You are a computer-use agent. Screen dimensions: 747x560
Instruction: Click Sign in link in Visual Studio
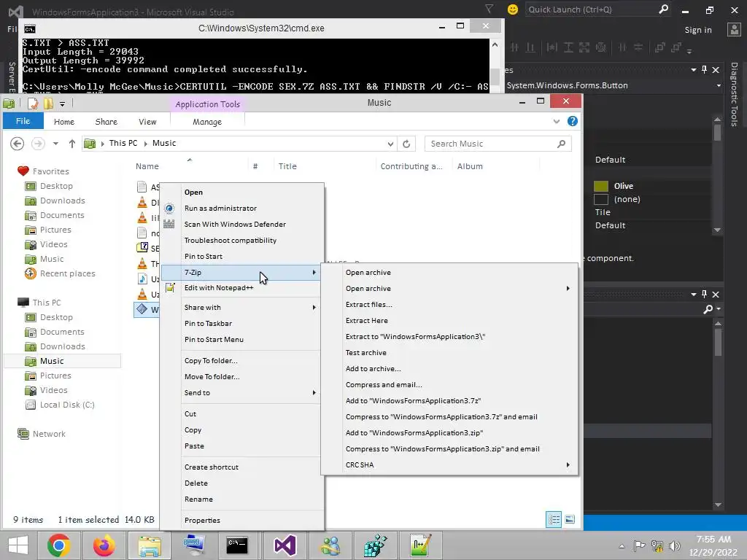click(x=698, y=30)
